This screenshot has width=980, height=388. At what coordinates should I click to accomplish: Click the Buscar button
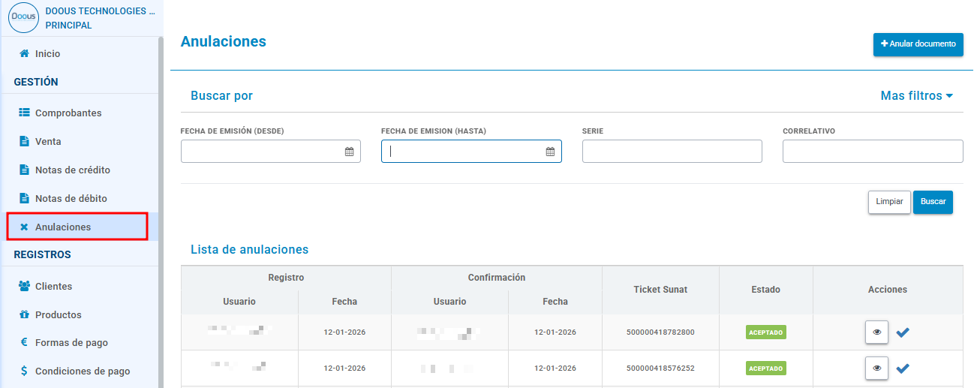(933, 202)
